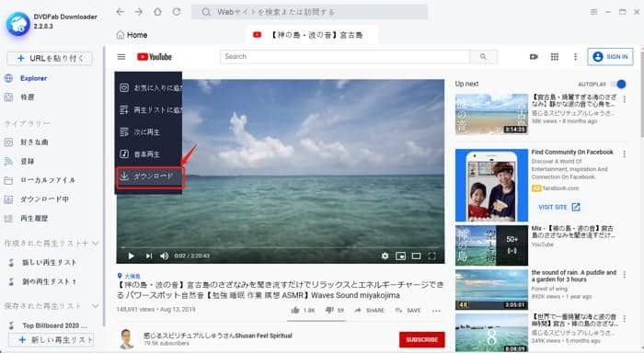Open the 4K sound of rain thumbnail

491,290
